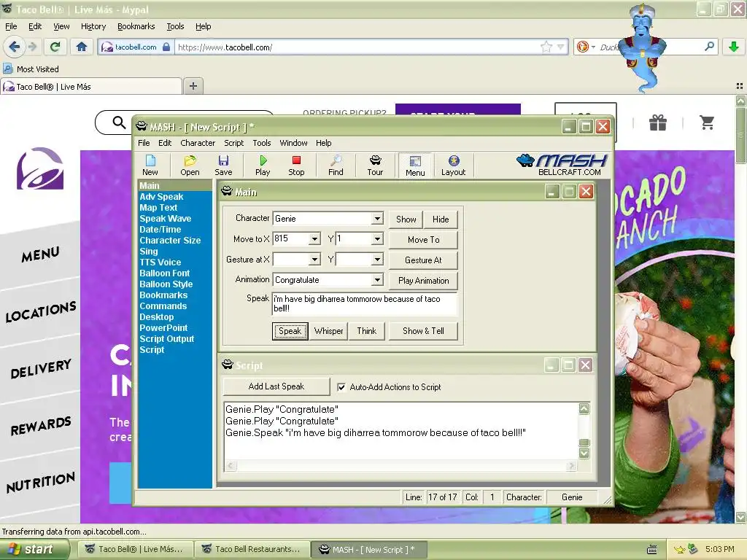Bookmark this page with the star icon
Screen dimensions: 747x560
tap(546, 47)
